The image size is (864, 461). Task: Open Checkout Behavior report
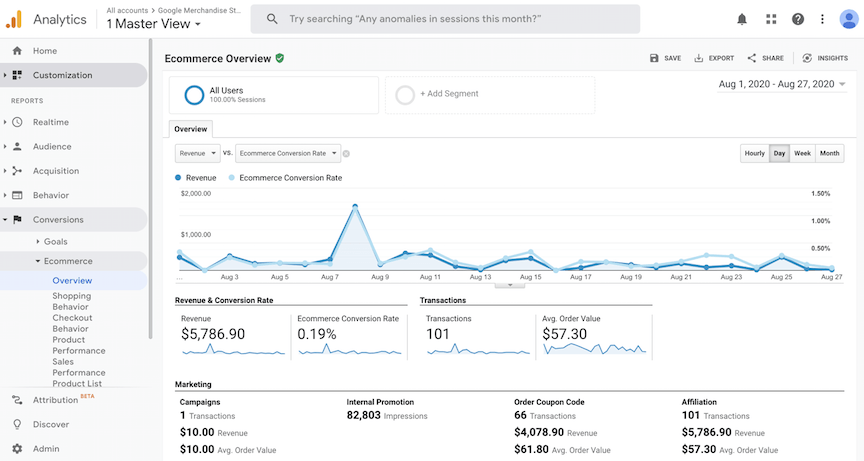point(72,323)
